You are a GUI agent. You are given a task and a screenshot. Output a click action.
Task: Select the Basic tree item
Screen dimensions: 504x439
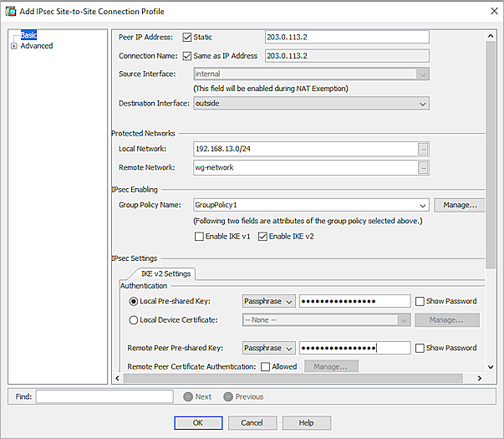tap(28, 35)
